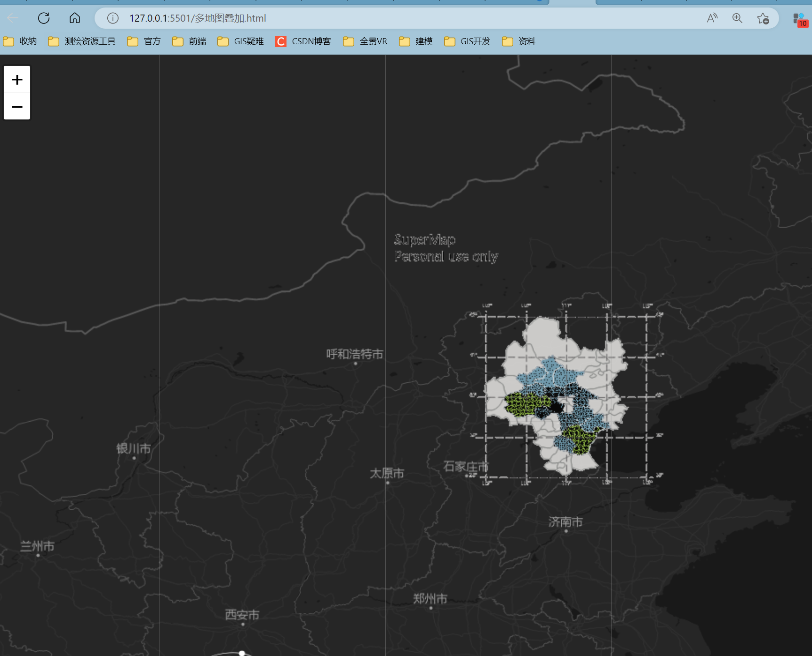Open the GIS开发 bookmark folder

click(467, 41)
